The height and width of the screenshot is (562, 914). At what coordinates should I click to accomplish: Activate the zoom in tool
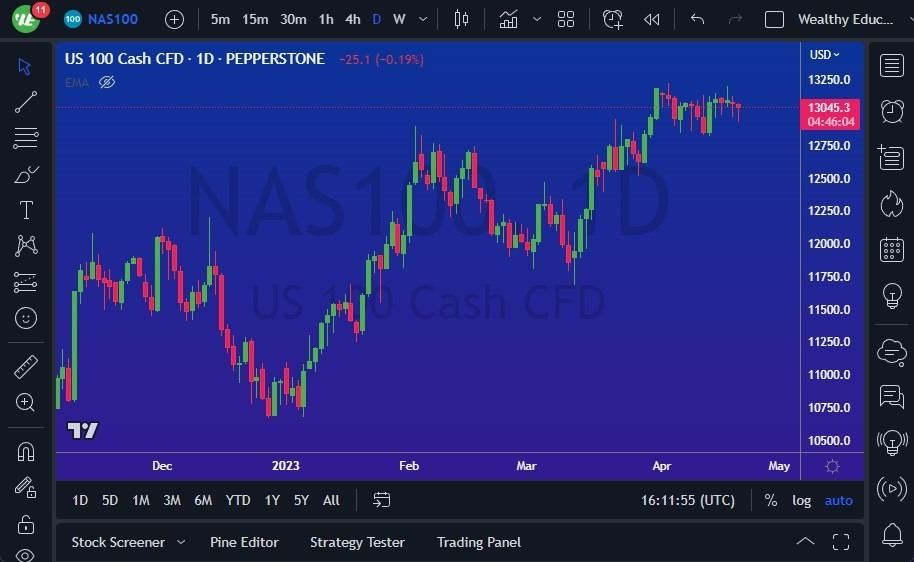pos(25,402)
